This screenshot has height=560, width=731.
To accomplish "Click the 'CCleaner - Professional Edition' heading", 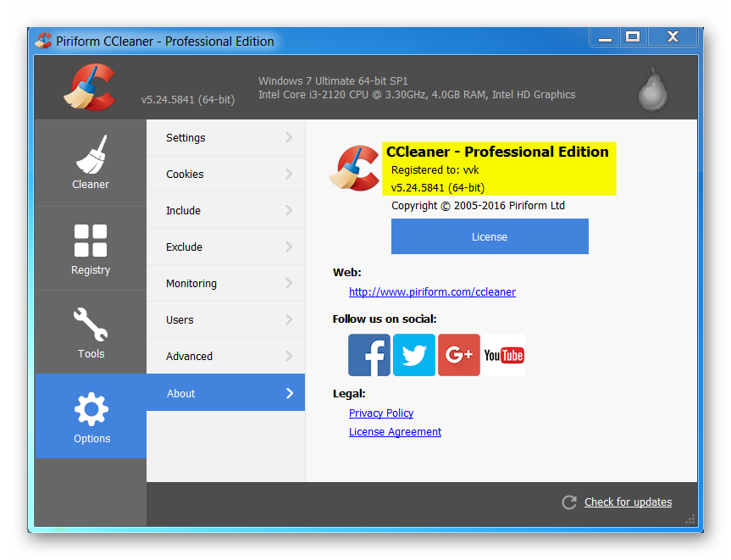I will click(497, 152).
